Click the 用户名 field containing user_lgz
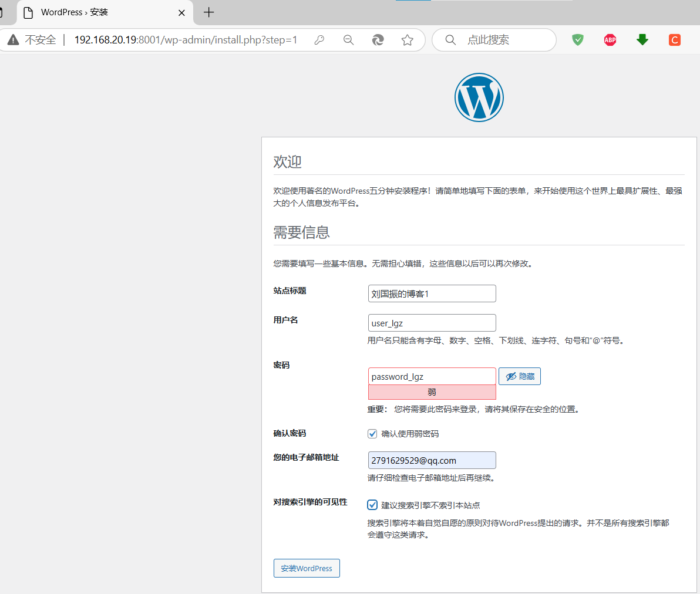The height and width of the screenshot is (594, 700). click(432, 323)
